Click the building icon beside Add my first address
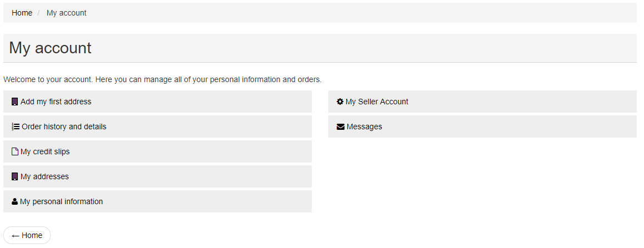Image resolution: width=644 pixels, height=248 pixels. pyautogui.click(x=15, y=102)
